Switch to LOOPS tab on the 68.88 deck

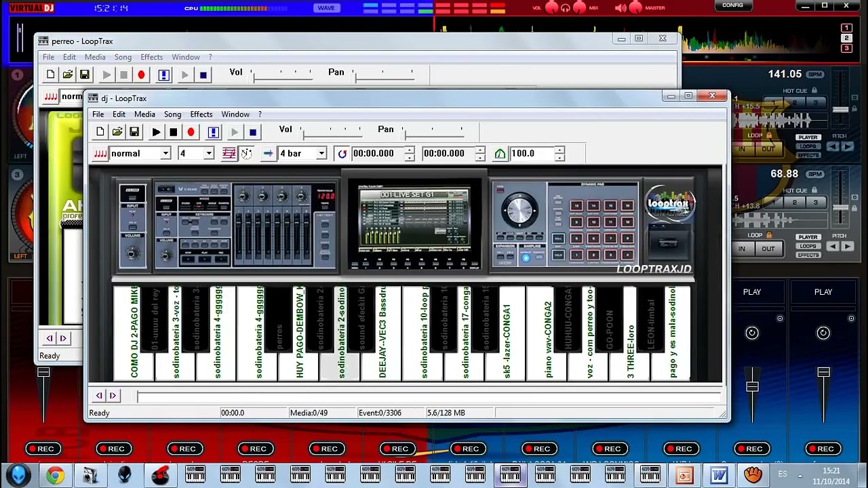coord(808,246)
